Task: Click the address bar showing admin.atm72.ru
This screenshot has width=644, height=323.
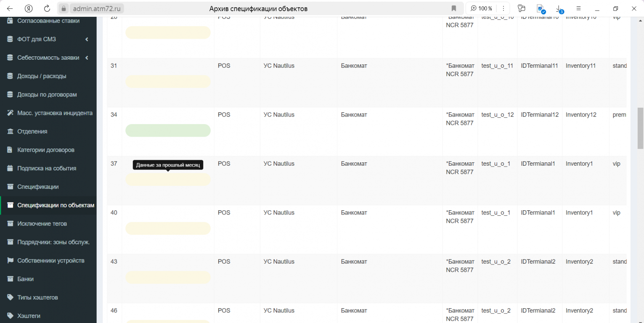Action: coord(98,8)
